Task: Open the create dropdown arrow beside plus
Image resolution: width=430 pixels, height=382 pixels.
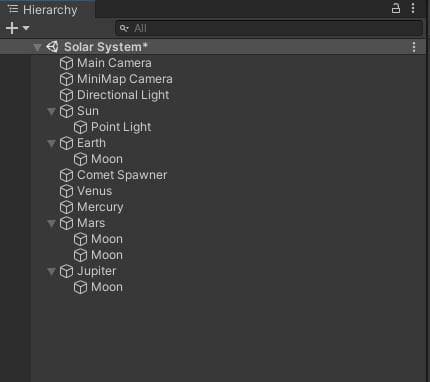Action: (x=26, y=28)
